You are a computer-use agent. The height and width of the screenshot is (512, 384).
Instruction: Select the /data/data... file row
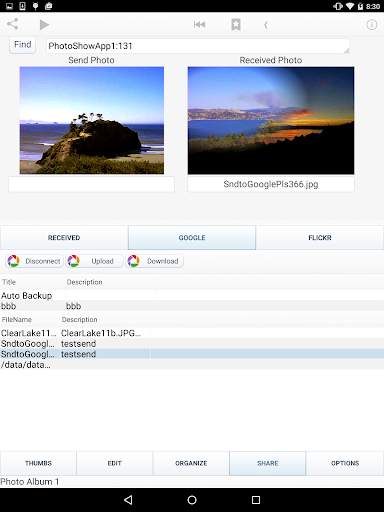(x=192, y=365)
